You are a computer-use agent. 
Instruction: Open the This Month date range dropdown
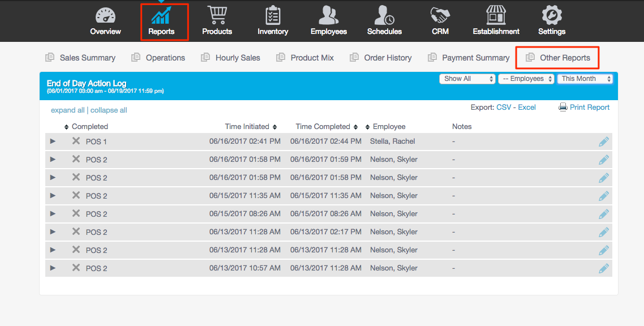tap(585, 79)
